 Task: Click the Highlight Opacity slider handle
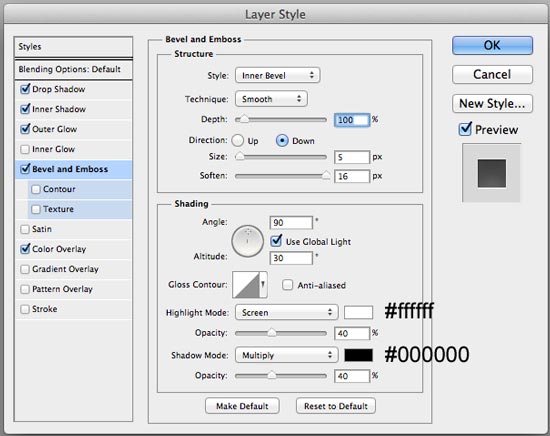(x=272, y=332)
